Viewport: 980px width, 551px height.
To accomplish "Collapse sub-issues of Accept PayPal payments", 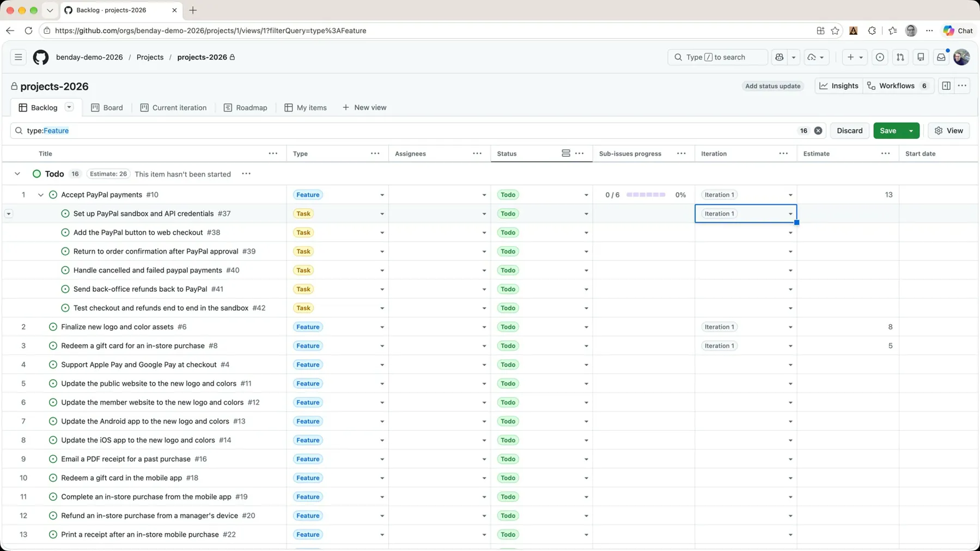I will coord(41,195).
